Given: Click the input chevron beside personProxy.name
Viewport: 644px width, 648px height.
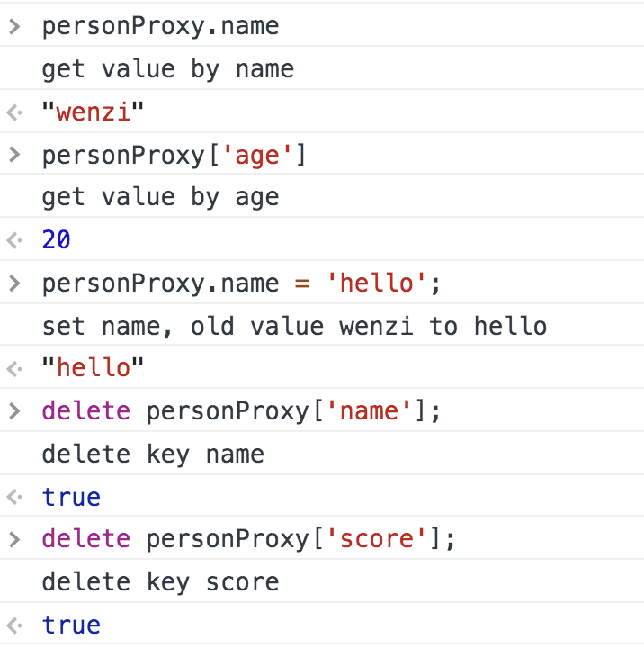Looking at the screenshot, I should point(13,26).
